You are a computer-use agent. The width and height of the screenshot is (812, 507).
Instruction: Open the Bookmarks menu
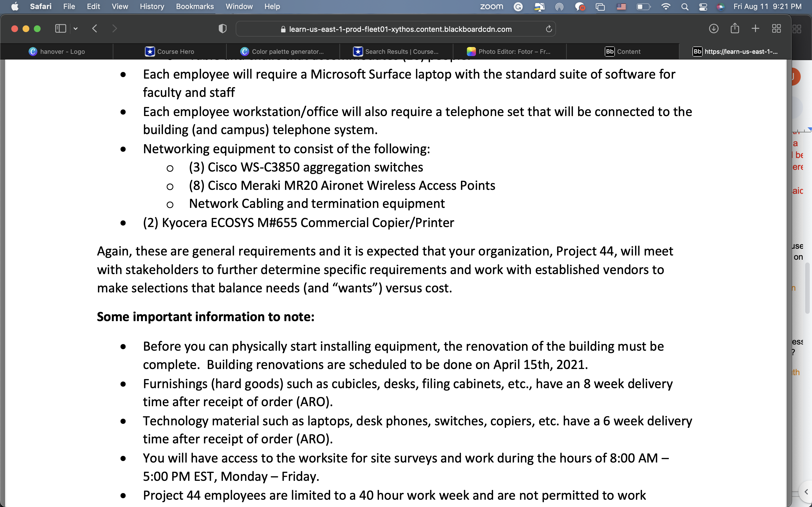tap(195, 7)
